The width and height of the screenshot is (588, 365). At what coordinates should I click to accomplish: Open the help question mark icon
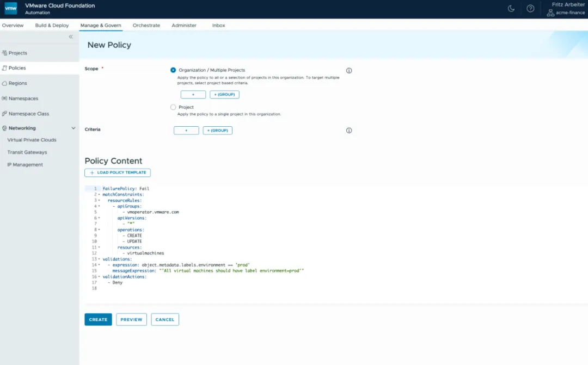[530, 9]
